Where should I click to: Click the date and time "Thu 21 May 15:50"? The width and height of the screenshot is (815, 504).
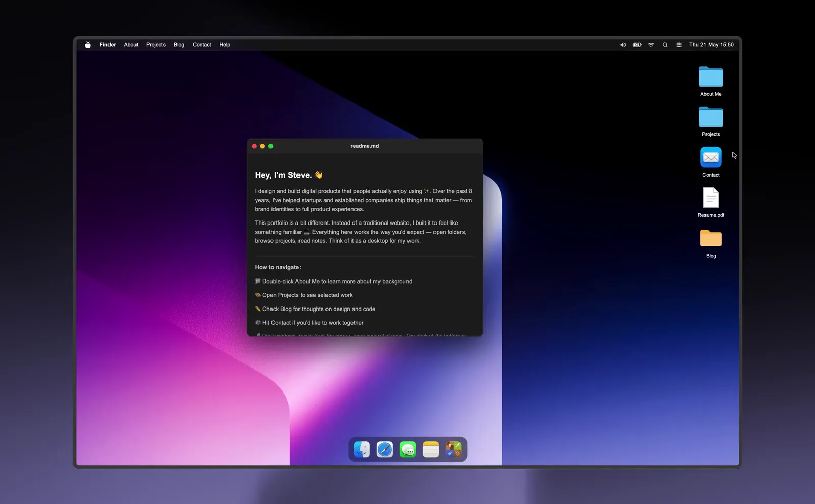pos(712,45)
